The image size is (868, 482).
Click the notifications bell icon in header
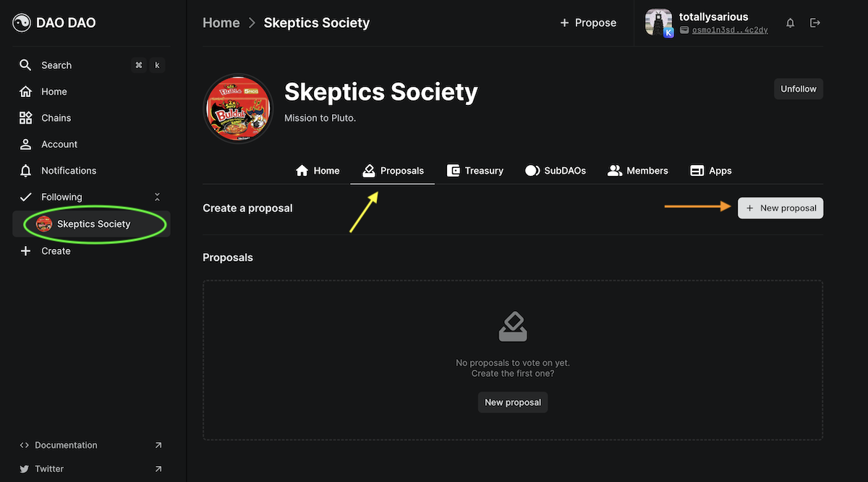tap(791, 23)
